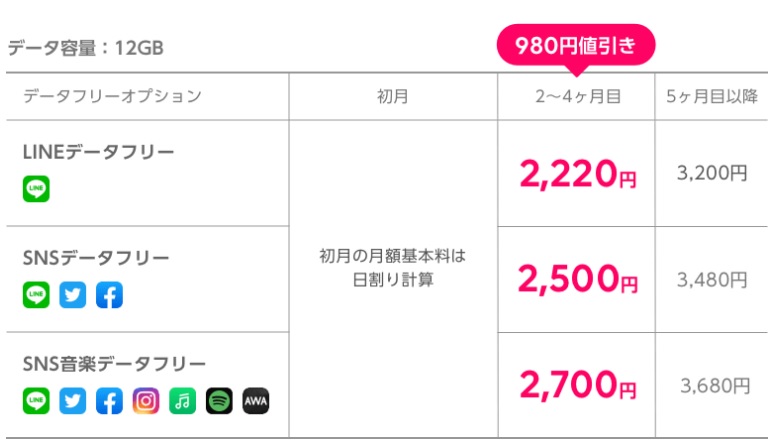Click the 3,680円 regular price
Screen dimensions: 773x446
(x=715, y=385)
